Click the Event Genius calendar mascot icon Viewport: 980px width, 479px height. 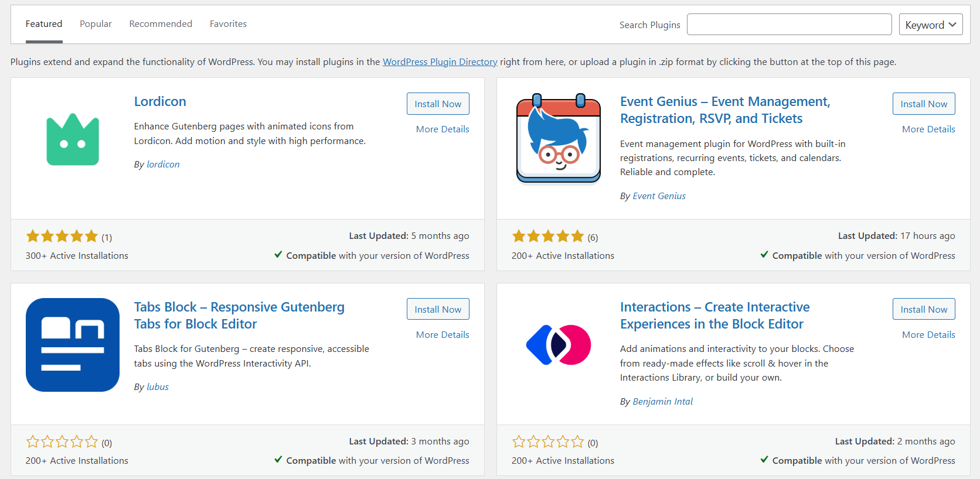[559, 139]
